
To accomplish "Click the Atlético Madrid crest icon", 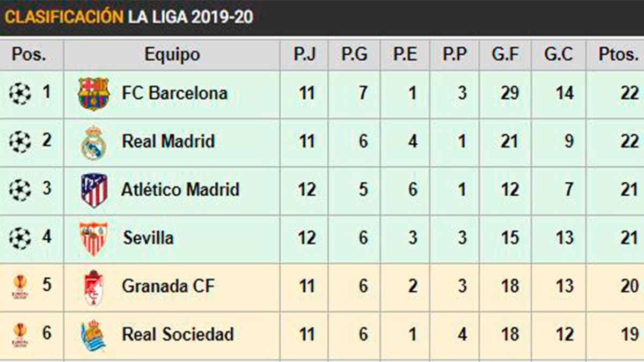I will (x=94, y=190).
